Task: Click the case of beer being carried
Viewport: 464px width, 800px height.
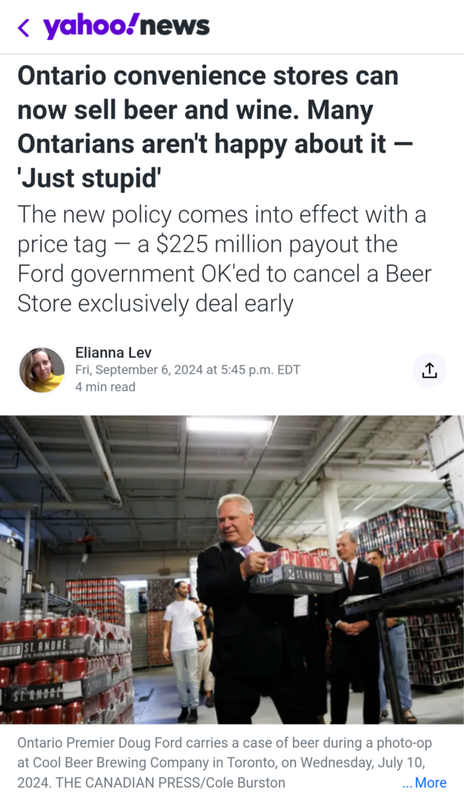Action: (297, 570)
